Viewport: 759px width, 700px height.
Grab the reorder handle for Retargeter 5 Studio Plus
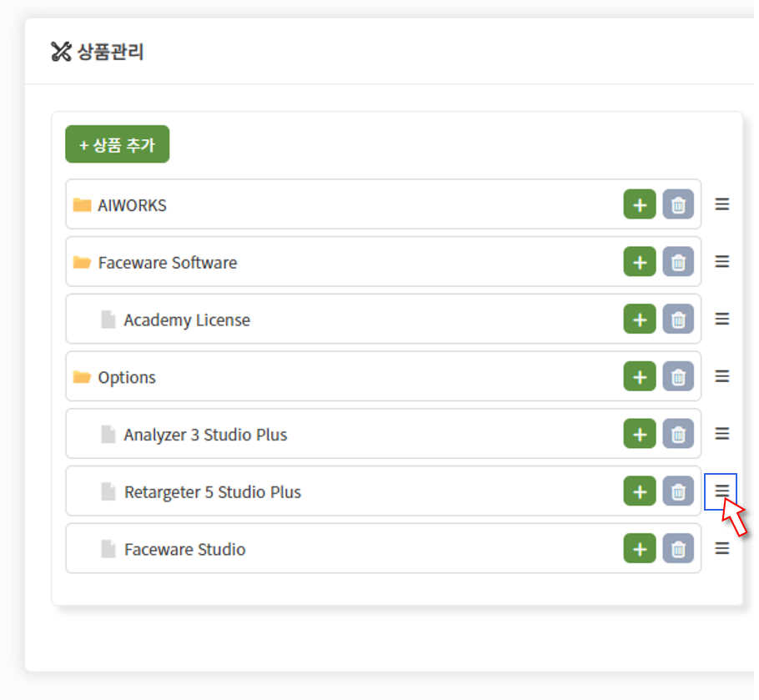point(721,491)
